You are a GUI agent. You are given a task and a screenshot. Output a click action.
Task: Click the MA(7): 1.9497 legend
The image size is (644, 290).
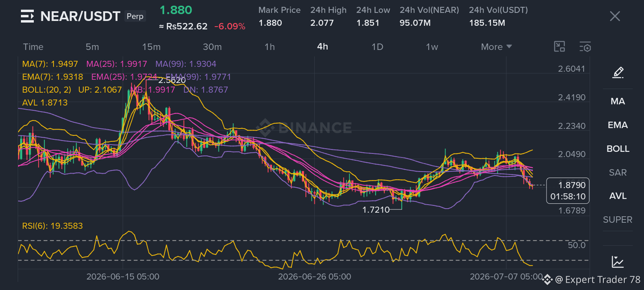(50, 64)
